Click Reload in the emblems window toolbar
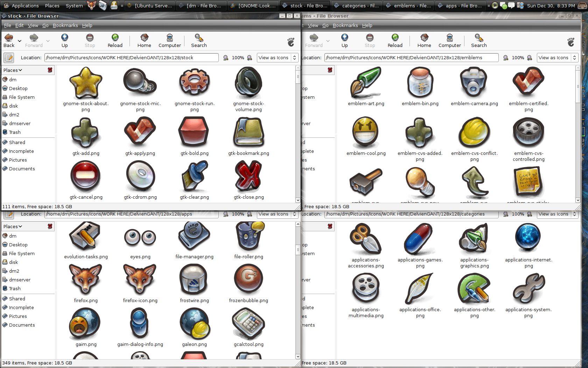Image resolution: width=588 pixels, height=368 pixels. (x=395, y=41)
